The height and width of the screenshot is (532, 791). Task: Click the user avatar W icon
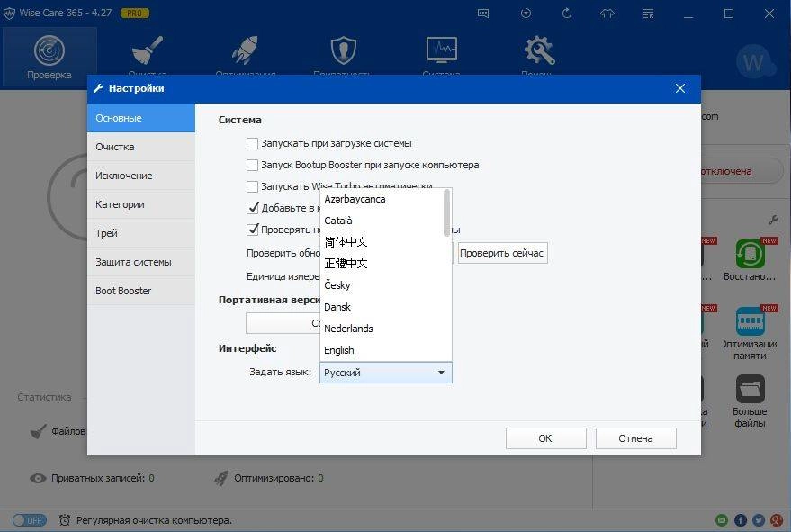pyautogui.click(x=755, y=62)
